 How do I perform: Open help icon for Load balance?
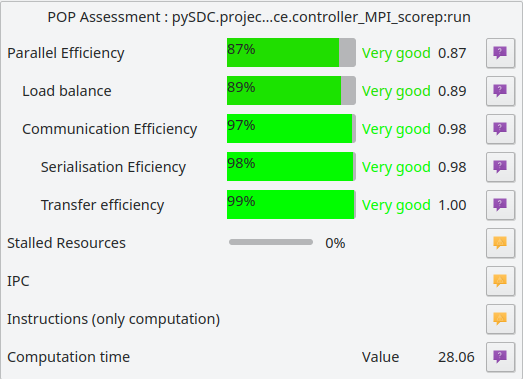500,91
